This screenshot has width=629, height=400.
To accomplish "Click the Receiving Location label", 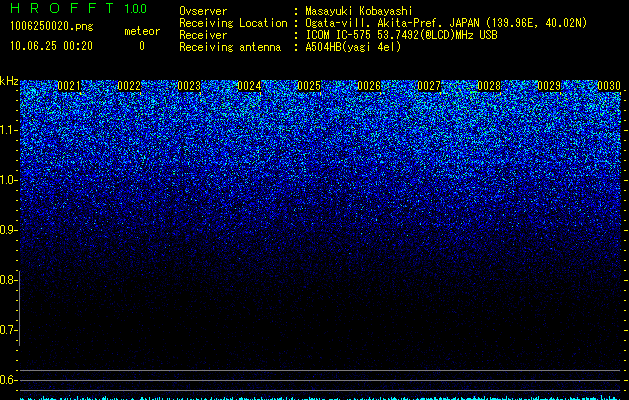I will click(x=233, y=23).
